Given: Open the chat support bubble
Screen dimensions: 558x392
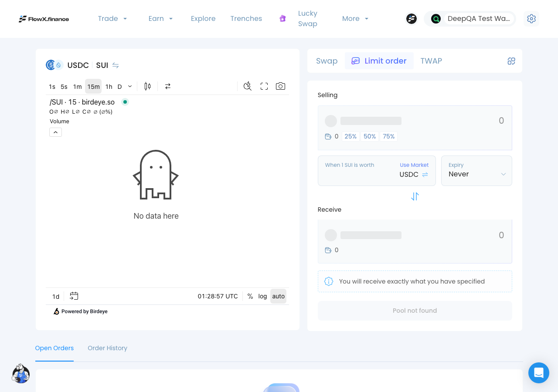Looking at the screenshot, I should (x=539, y=373).
